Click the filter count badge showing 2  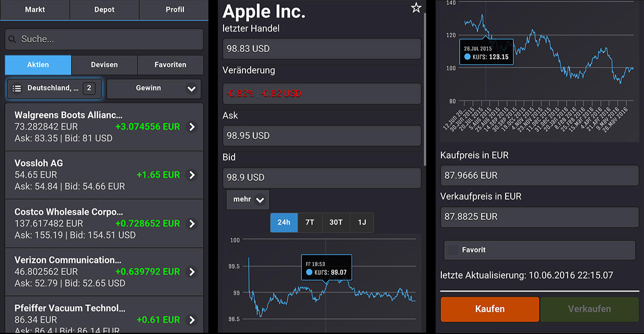[x=89, y=88]
